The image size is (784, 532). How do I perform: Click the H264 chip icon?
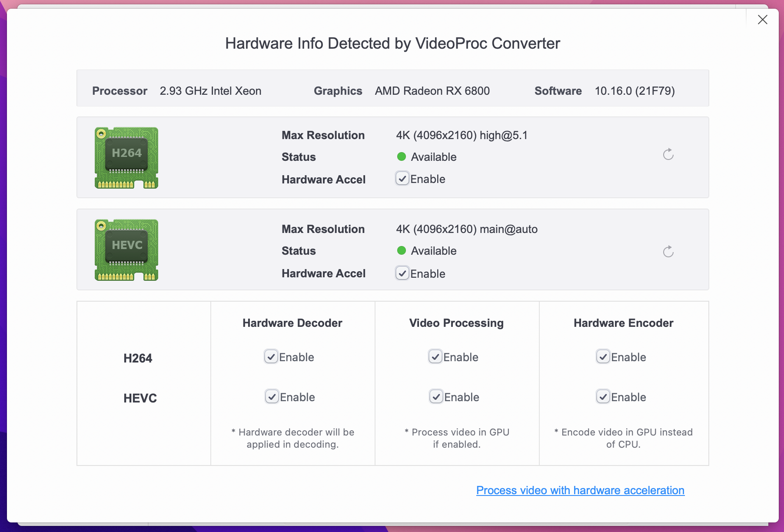pyautogui.click(x=126, y=158)
